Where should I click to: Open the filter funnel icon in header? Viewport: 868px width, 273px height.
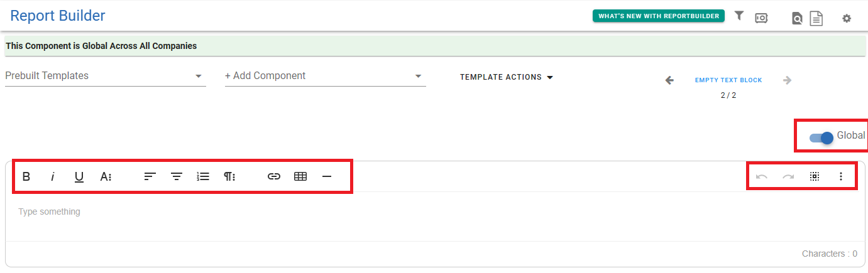739,16
